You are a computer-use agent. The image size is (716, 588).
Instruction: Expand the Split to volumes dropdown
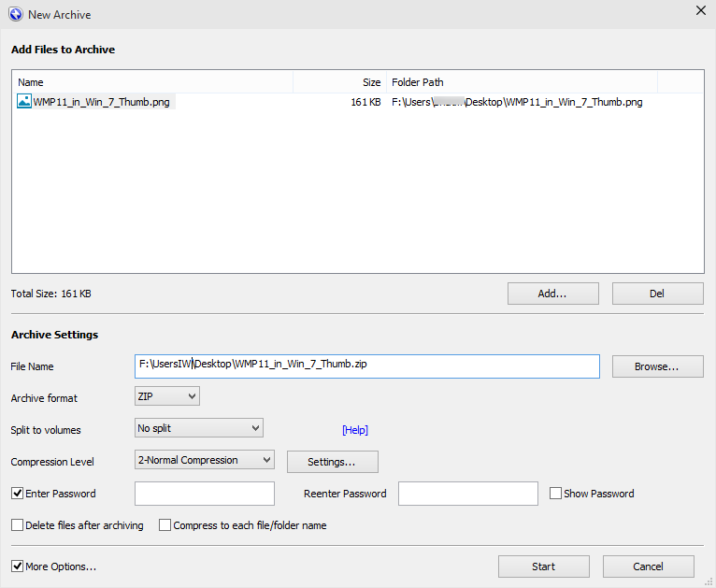click(x=199, y=428)
